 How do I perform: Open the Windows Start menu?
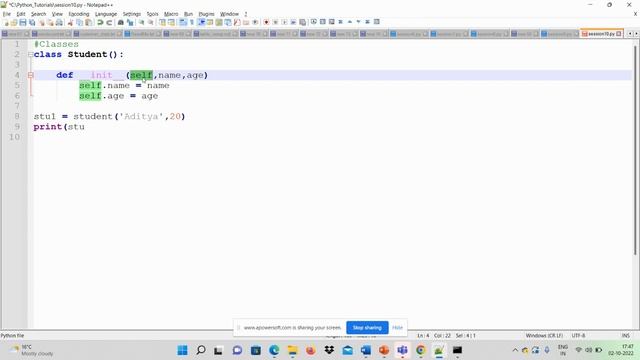[x=182, y=350]
